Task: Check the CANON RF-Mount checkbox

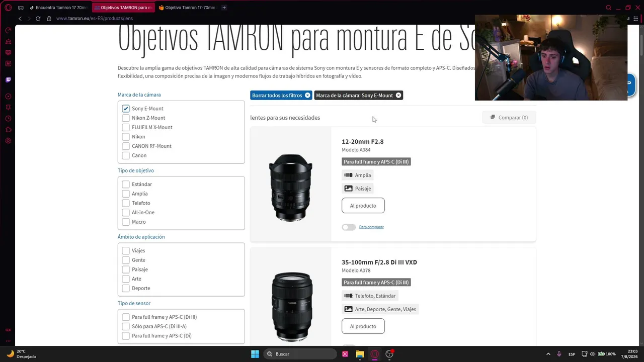Action: [x=126, y=146]
